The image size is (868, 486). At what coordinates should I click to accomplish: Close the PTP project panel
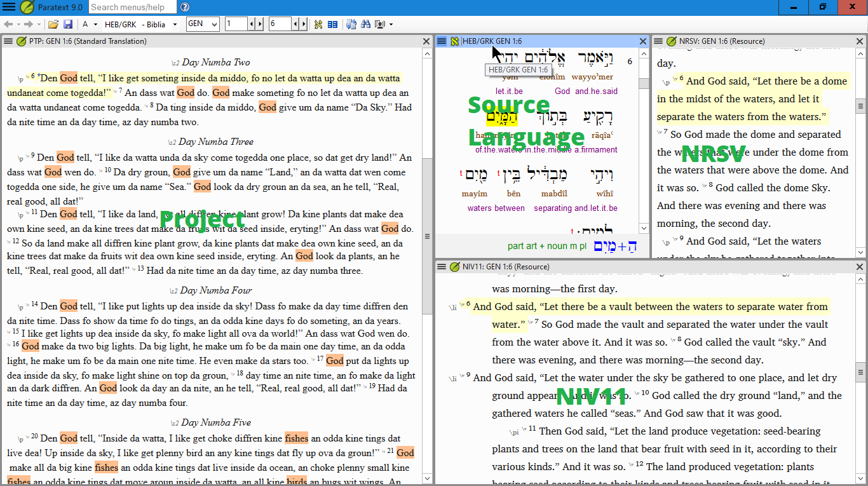[426, 41]
